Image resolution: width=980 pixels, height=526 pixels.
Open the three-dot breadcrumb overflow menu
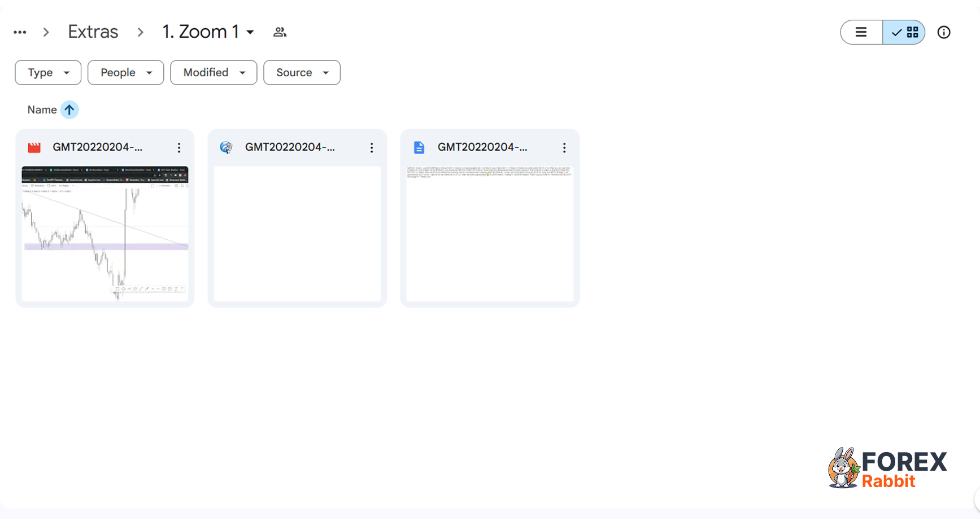(x=20, y=32)
